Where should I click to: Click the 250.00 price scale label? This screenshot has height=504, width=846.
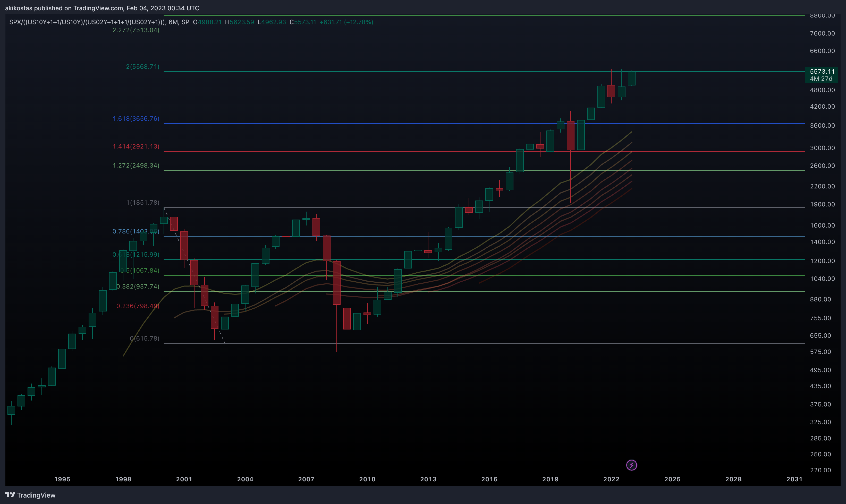pyautogui.click(x=820, y=454)
